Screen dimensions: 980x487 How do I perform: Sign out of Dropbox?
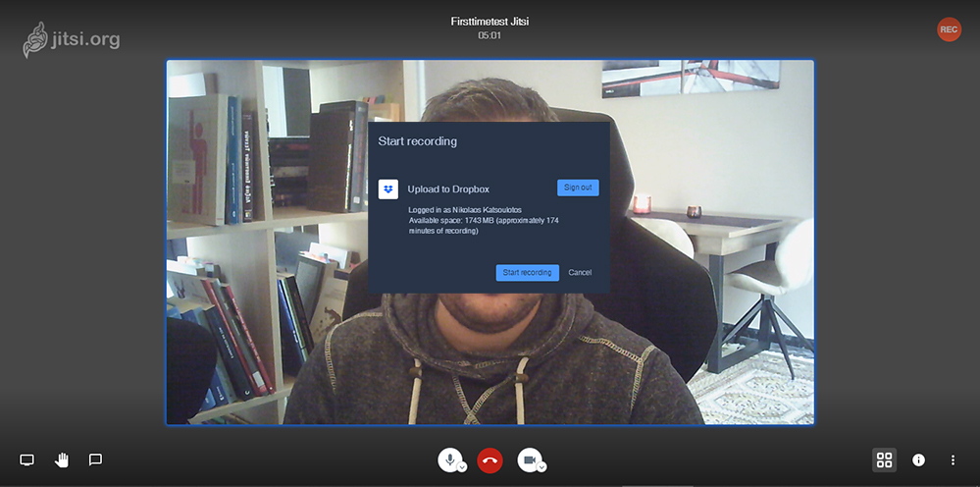(x=578, y=188)
